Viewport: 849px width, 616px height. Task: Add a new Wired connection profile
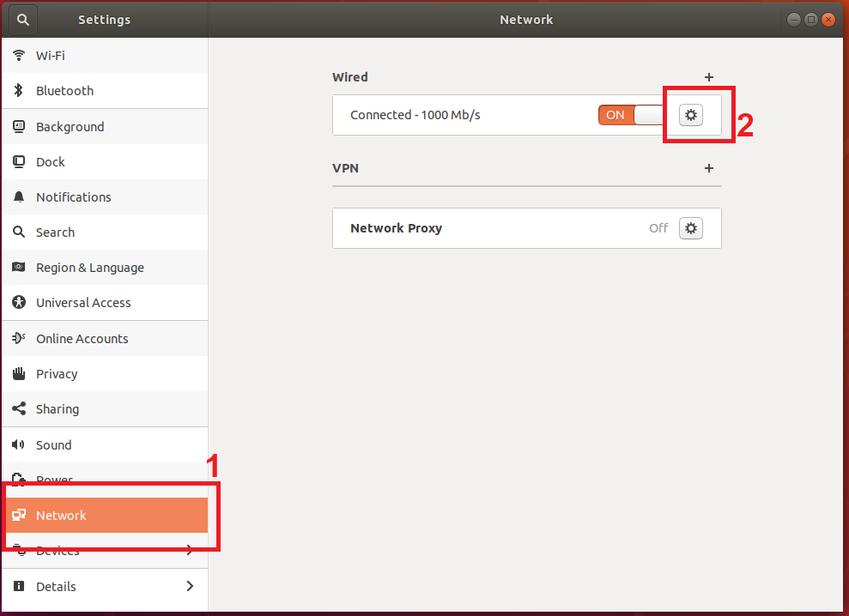point(708,77)
